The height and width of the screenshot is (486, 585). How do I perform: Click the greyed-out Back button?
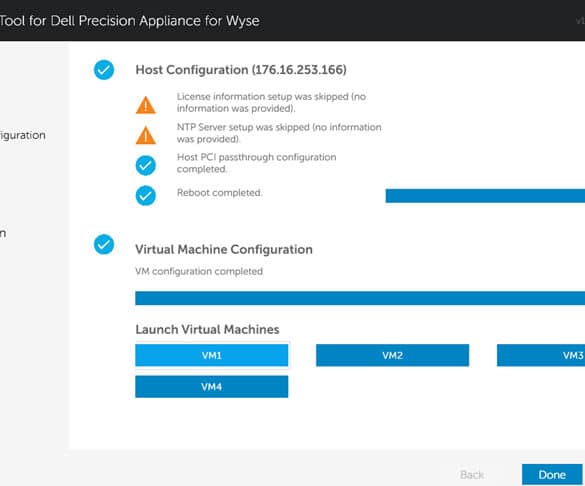(472, 475)
